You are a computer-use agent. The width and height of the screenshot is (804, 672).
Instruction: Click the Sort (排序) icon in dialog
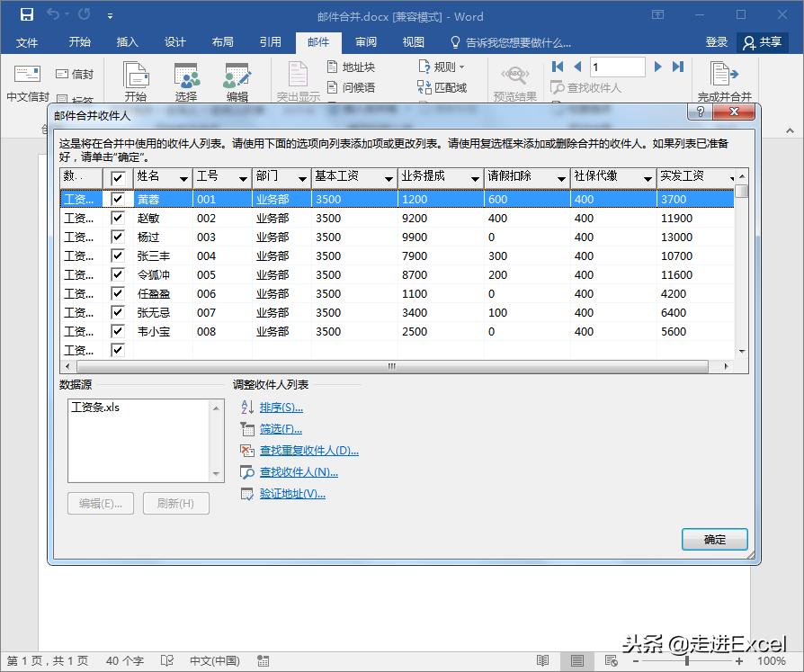[x=247, y=408]
